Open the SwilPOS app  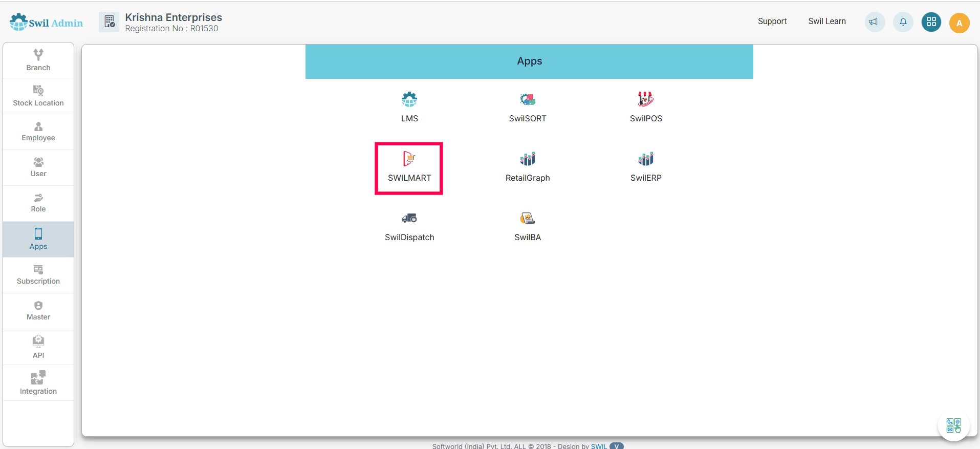pyautogui.click(x=646, y=108)
